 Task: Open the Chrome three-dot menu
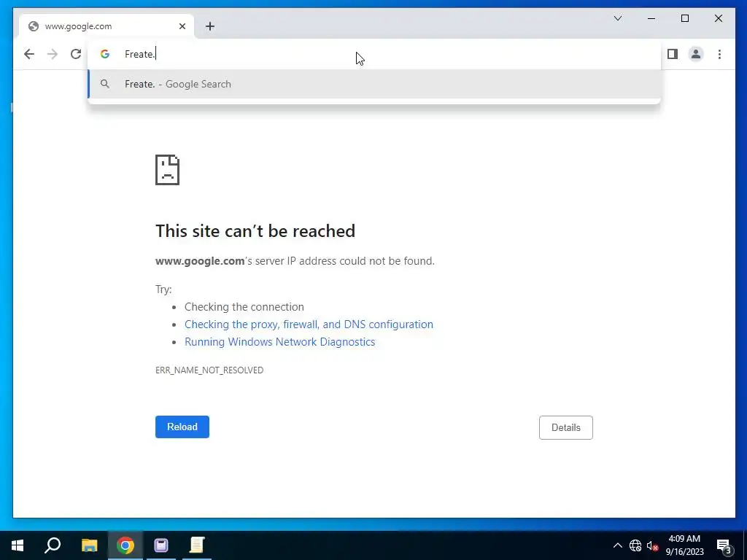tap(719, 54)
